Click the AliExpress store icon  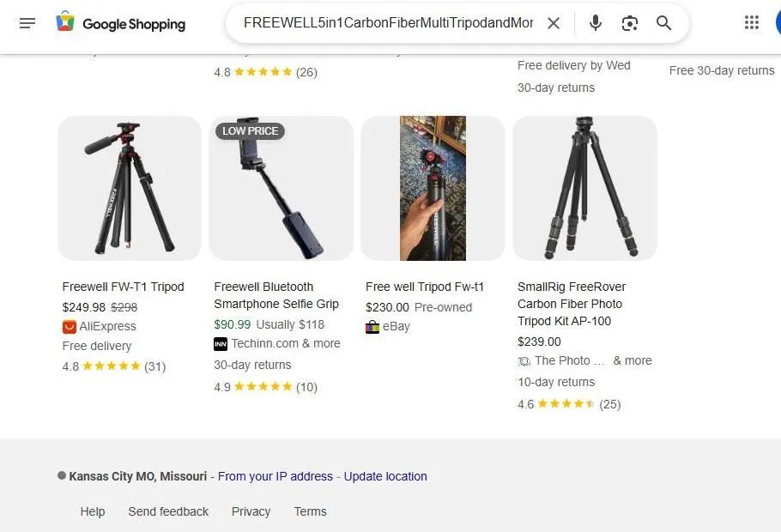point(69,326)
